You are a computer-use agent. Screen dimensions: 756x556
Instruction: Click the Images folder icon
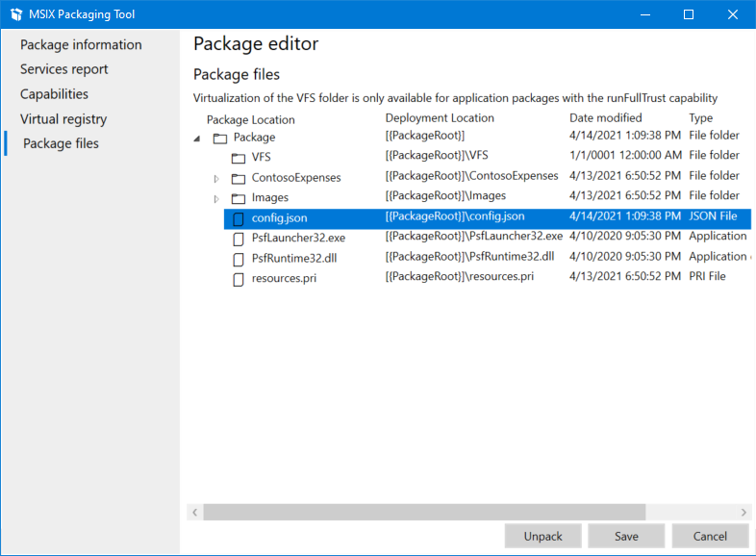239,198
